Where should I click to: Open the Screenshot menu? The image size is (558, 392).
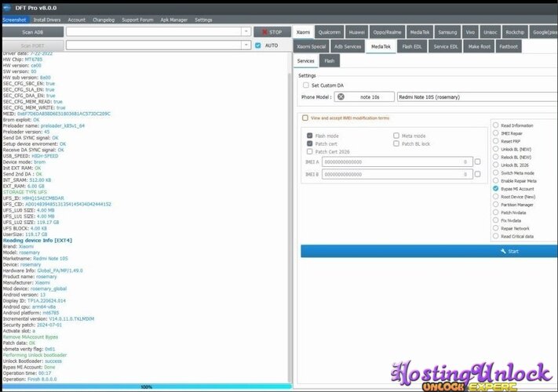(x=14, y=20)
